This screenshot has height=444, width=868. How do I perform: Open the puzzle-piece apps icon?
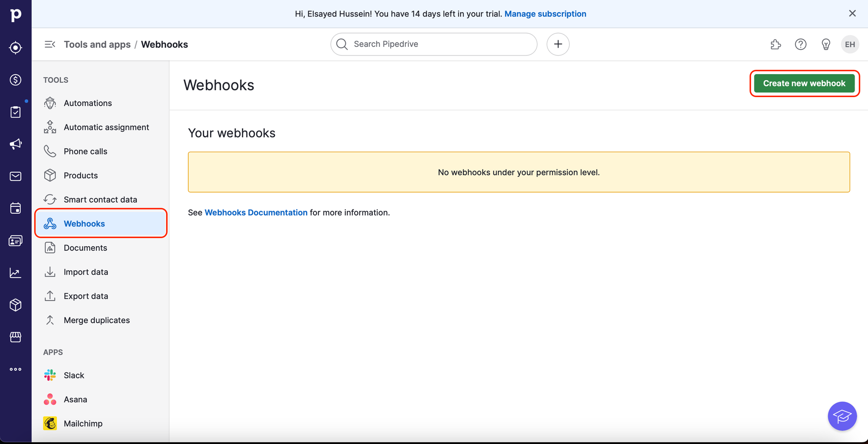pos(776,44)
